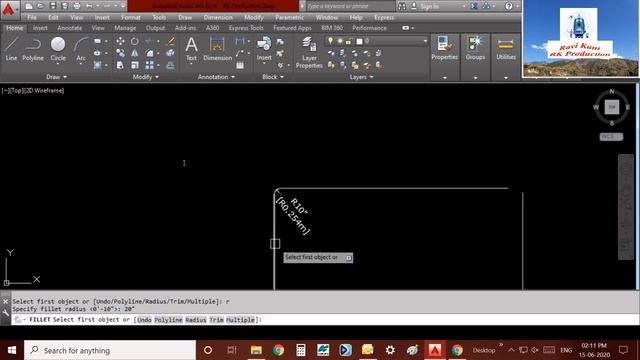Expand the Modify panel
This screenshot has width=640, height=360.
pyautogui.click(x=145, y=77)
